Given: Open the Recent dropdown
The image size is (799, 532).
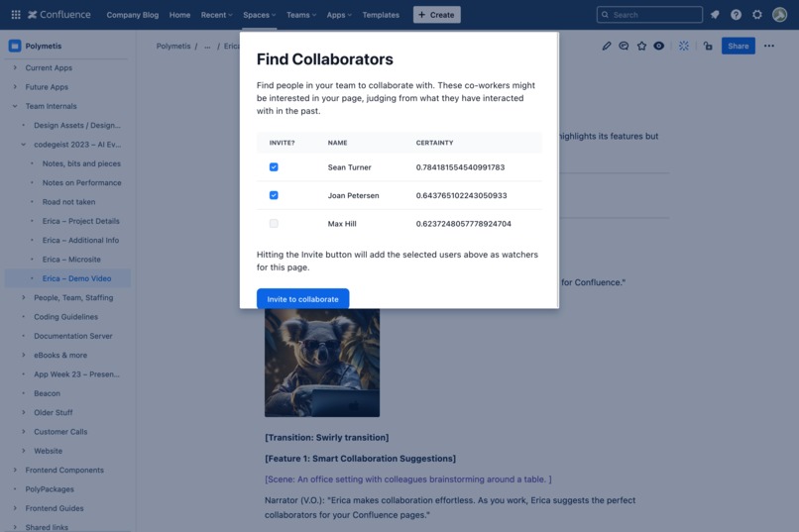Looking at the screenshot, I should 216,15.
